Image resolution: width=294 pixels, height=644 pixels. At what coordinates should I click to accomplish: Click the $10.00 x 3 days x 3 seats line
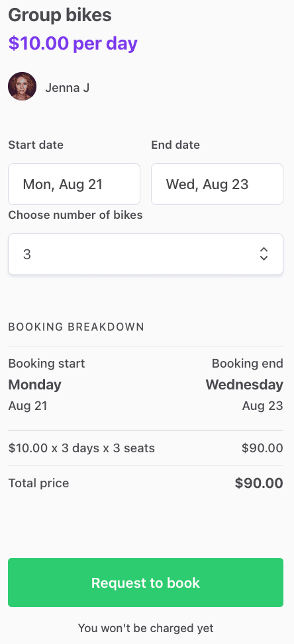[x=81, y=448]
